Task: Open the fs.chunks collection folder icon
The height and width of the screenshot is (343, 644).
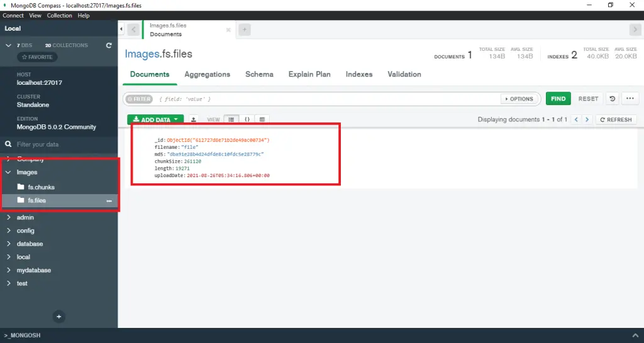Action: pos(21,187)
